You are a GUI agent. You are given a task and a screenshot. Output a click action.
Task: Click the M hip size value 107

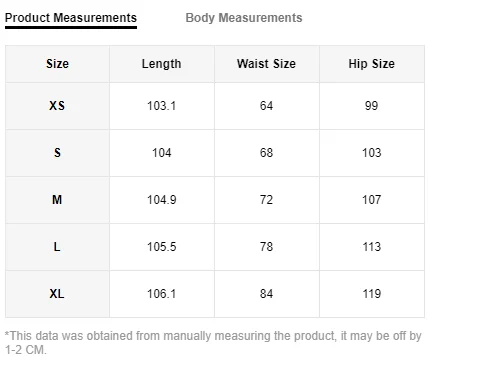click(x=372, y=200)
